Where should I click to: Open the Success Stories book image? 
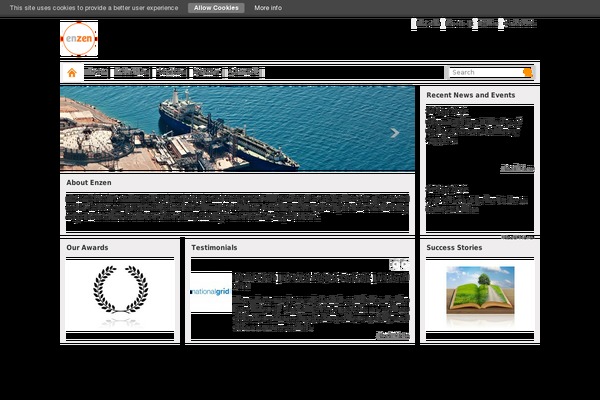coord(480,291)
